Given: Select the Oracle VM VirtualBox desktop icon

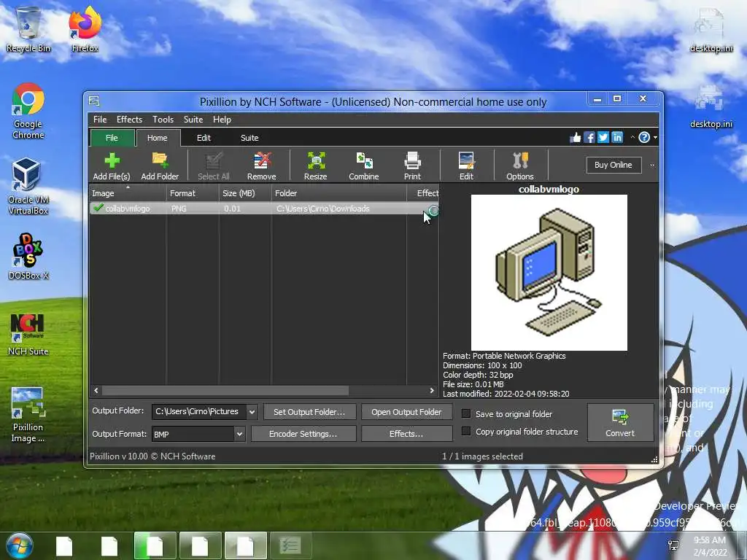Looking at the screenshot, I should click(x=28, y=187).
